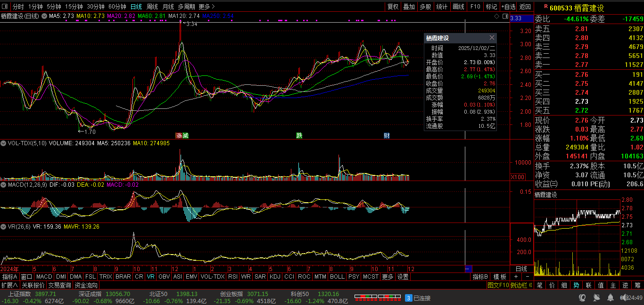644x305 pixels.
Task: Close the 栖霞建设 data info popup
Action: pyautogui.click(x=492, y=38)
